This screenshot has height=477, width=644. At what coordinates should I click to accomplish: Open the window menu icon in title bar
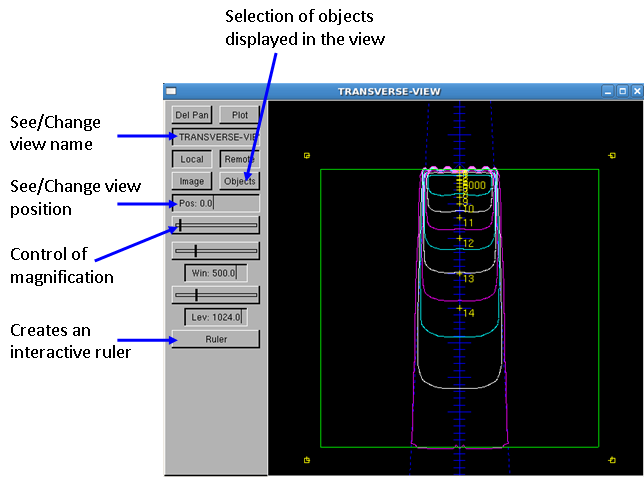171,91
